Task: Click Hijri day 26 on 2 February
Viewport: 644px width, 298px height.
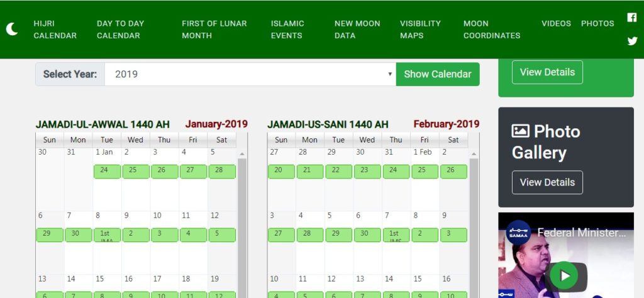Action: pyautogui.click(x=454, y=172)
